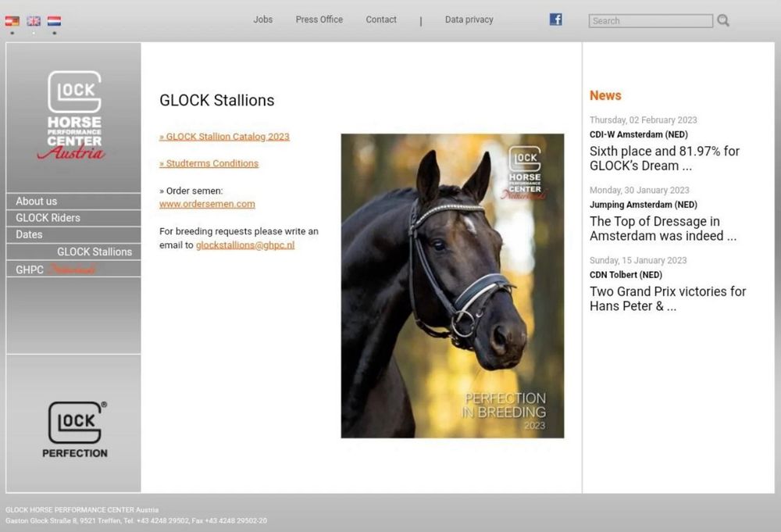Viewport: 781px width, 532px height.
Task: Open GLOCK Riders in sidebar
Action: (73, 218)
